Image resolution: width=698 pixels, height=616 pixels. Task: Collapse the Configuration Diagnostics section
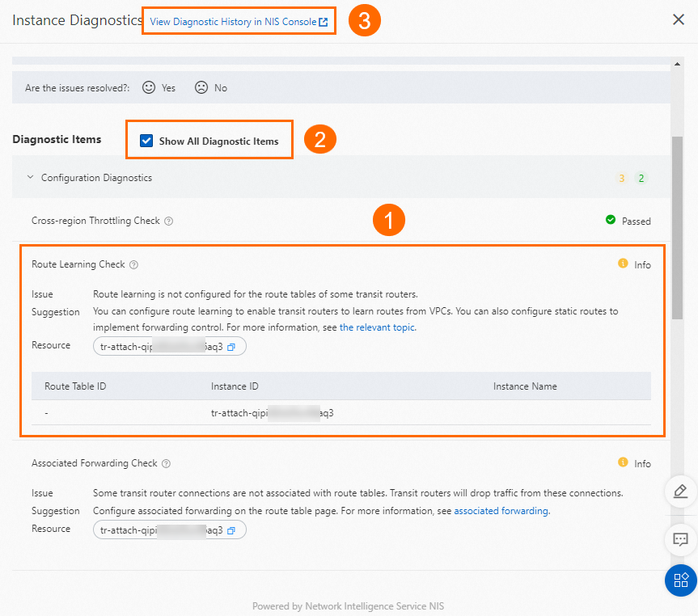click(31, 177)
